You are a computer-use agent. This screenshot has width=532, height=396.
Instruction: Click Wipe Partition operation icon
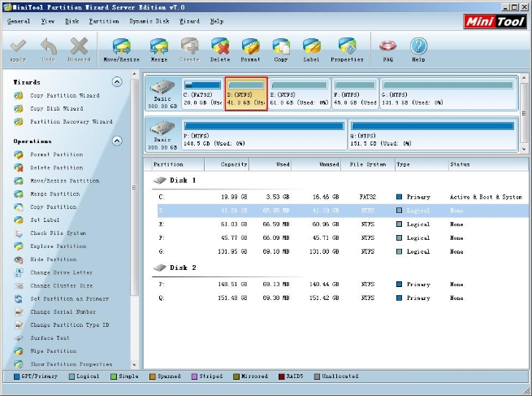pyautogui.click(x=19, y=351)
